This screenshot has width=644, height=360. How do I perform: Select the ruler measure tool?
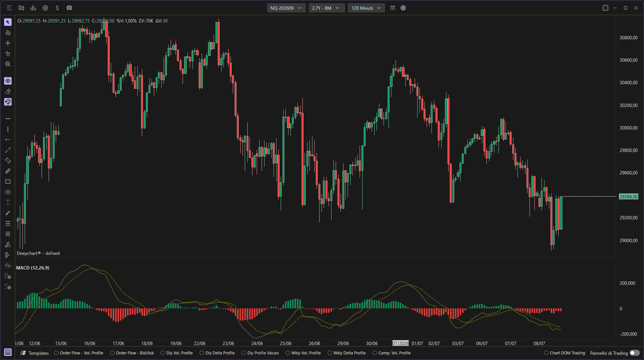pos(8,171)
